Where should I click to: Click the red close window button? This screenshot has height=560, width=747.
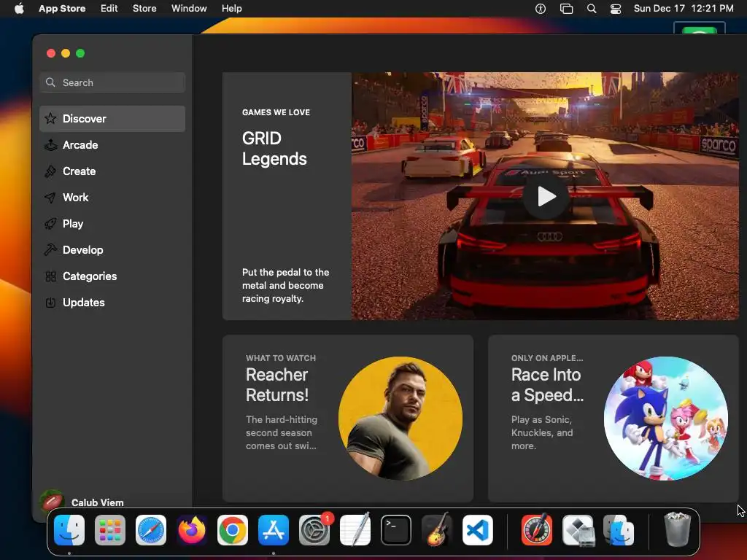pos(51,53)
